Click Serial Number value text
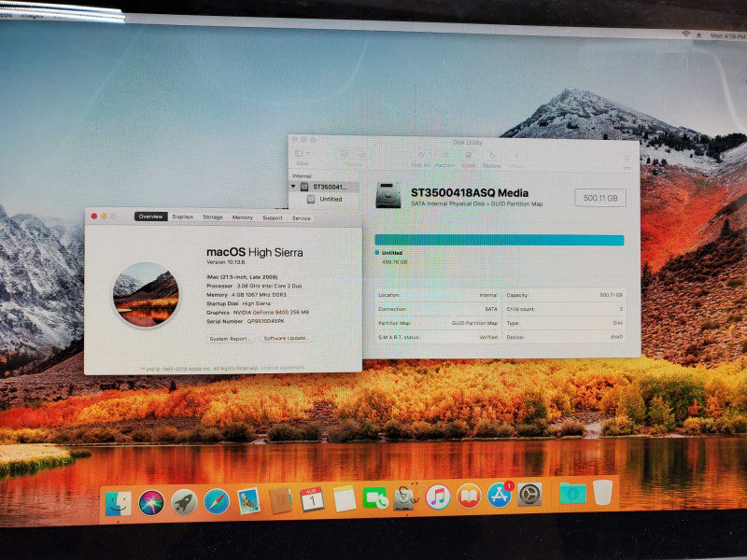The width and height of the screenshot is (747, 560). 265,321
